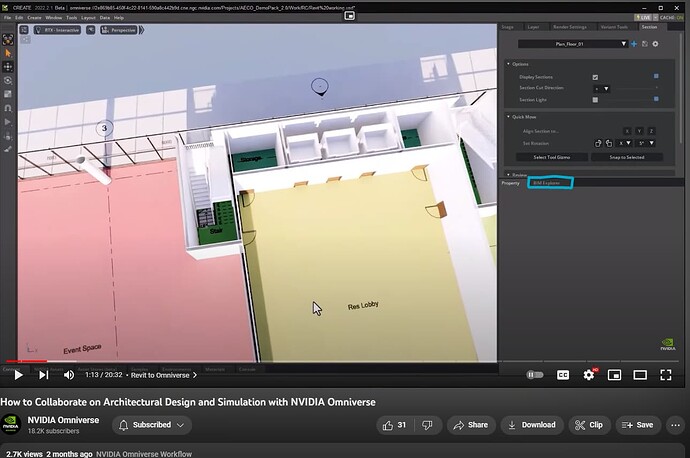The height and width of the screenshot is (458, 690).
Task: Enter full screen mode
Action: (x=666, y=375)
